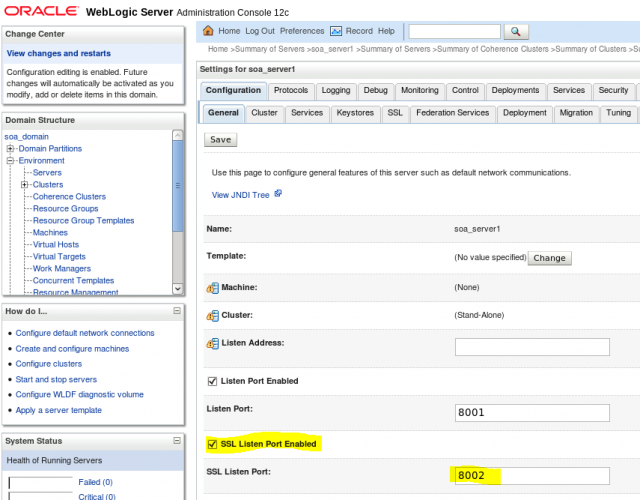Click Domain Structure scroll down arrow
The image size is (640, 500).
pyautogui.click(x=178, y=288)
